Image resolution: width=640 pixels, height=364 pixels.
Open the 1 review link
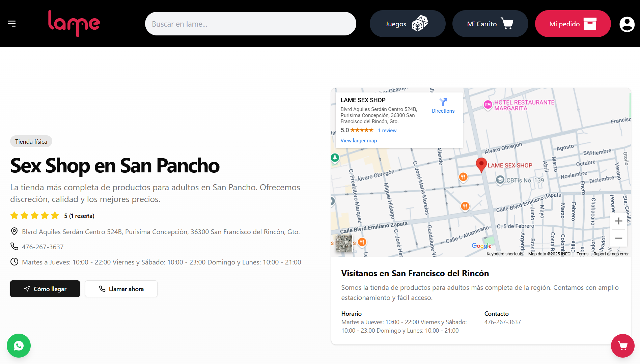pyautogui.click(x=387, y=131)
